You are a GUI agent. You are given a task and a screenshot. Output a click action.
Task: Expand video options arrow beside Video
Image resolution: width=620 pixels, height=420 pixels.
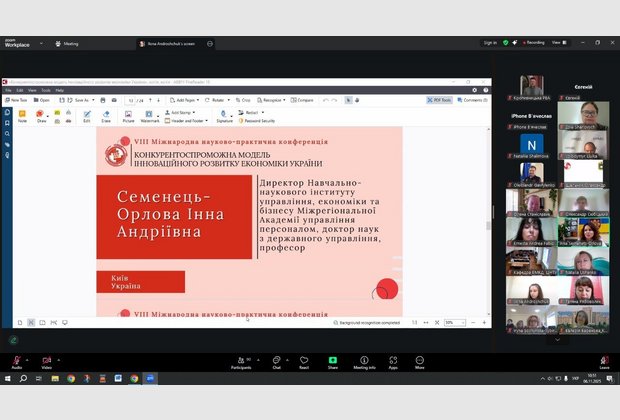(x=59, y=360)
